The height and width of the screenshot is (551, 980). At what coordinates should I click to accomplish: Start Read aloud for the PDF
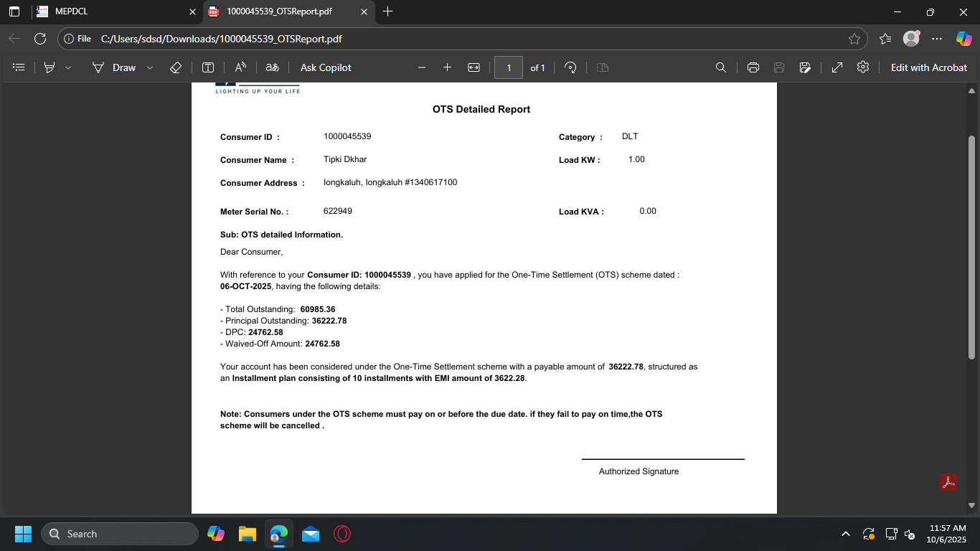(241, 67)
